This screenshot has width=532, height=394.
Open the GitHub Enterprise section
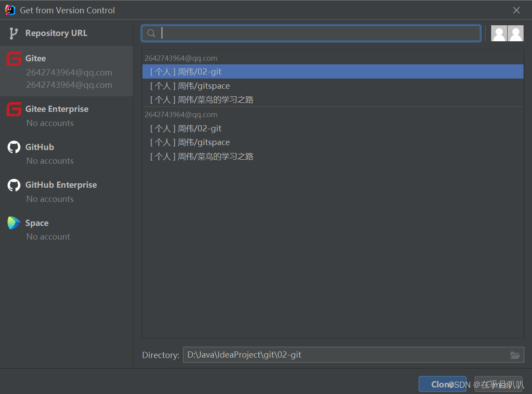coord(67,191)
